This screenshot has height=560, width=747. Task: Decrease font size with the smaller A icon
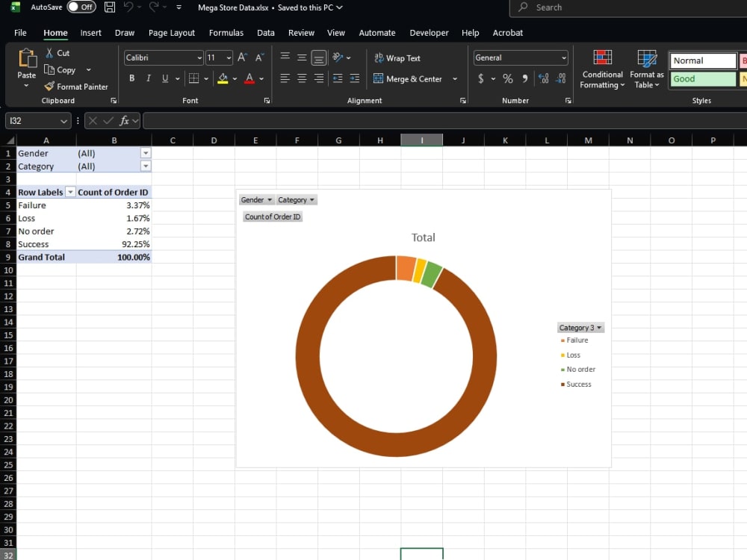click(260, 57)
